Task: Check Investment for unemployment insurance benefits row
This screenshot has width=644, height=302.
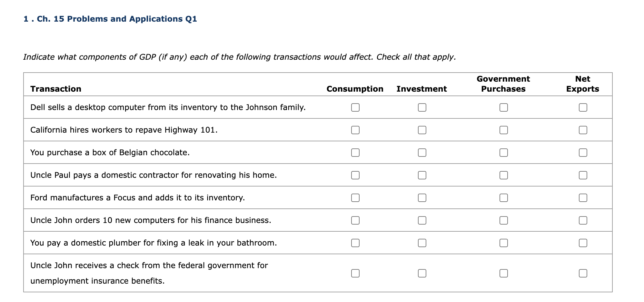Action: coord(422,273)
